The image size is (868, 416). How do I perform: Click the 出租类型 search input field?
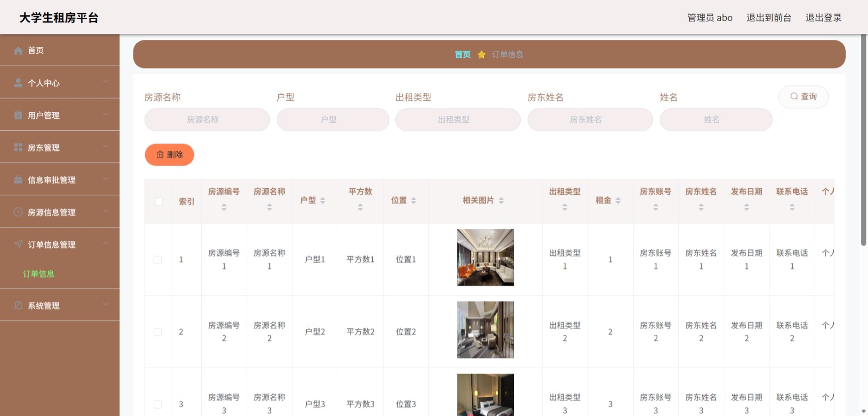pos(458,120)
